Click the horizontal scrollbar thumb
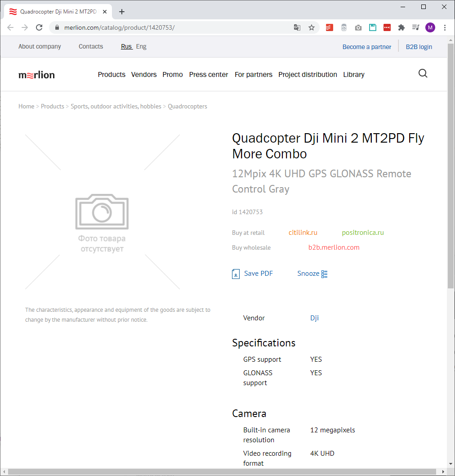The height and width of the screenshot is (476, 455). point(222,472)
